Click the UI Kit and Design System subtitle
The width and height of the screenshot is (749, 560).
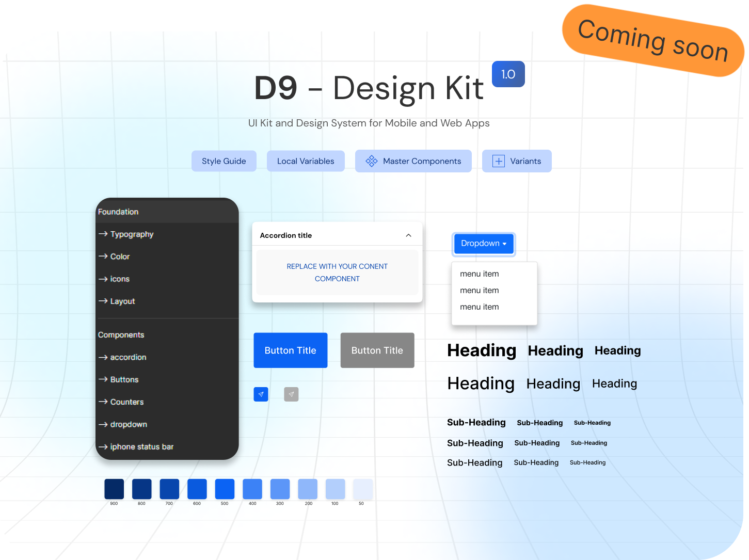369,123
